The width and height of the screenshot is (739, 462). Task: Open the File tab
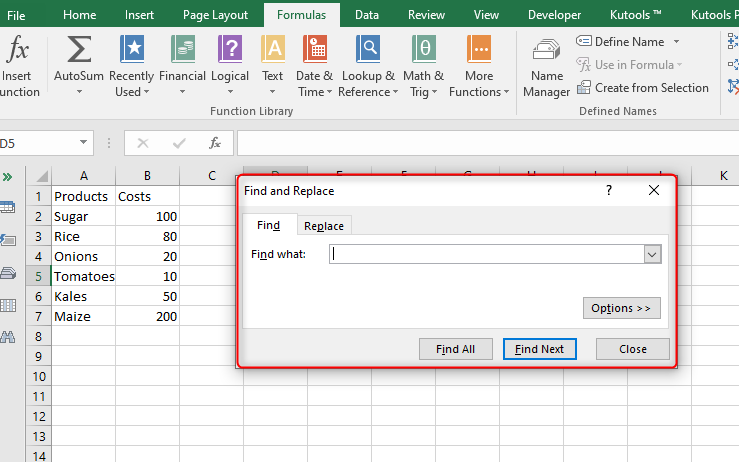[16, 15]
